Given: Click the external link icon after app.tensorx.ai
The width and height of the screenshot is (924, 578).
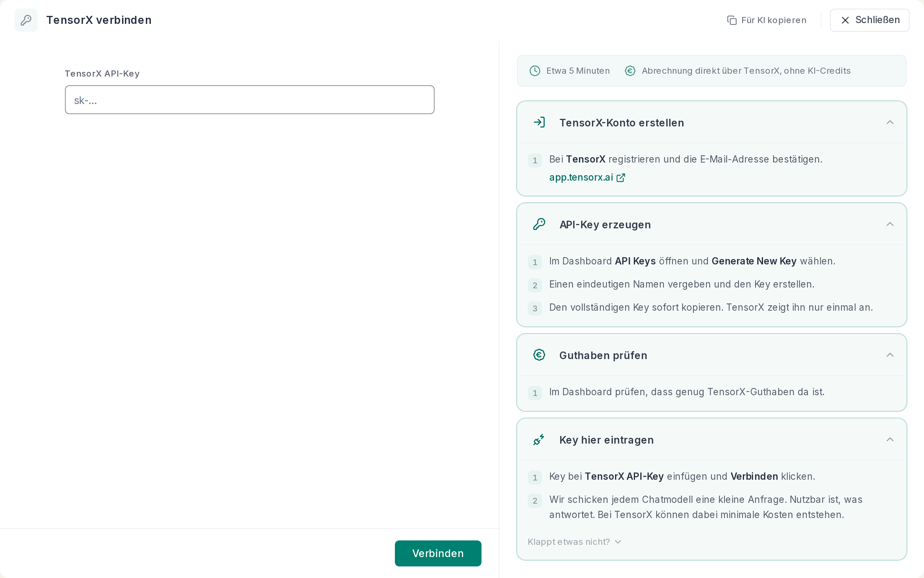Looking at the screenshot, I should (621, 178).
